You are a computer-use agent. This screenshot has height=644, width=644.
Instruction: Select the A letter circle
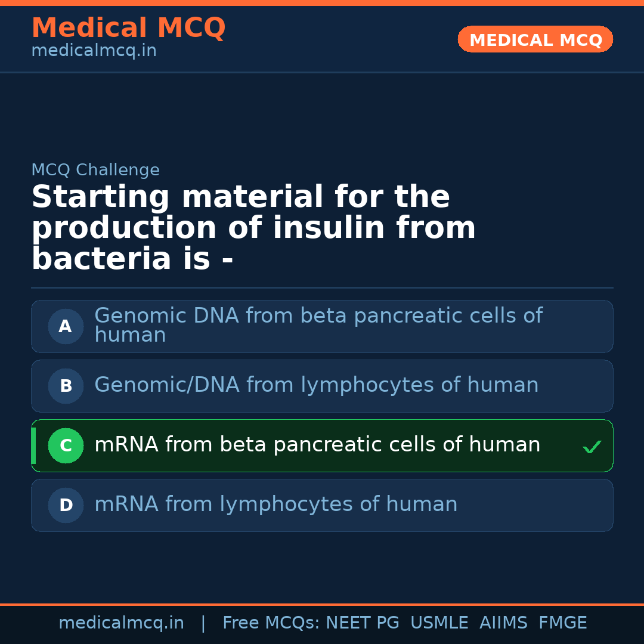66,326
